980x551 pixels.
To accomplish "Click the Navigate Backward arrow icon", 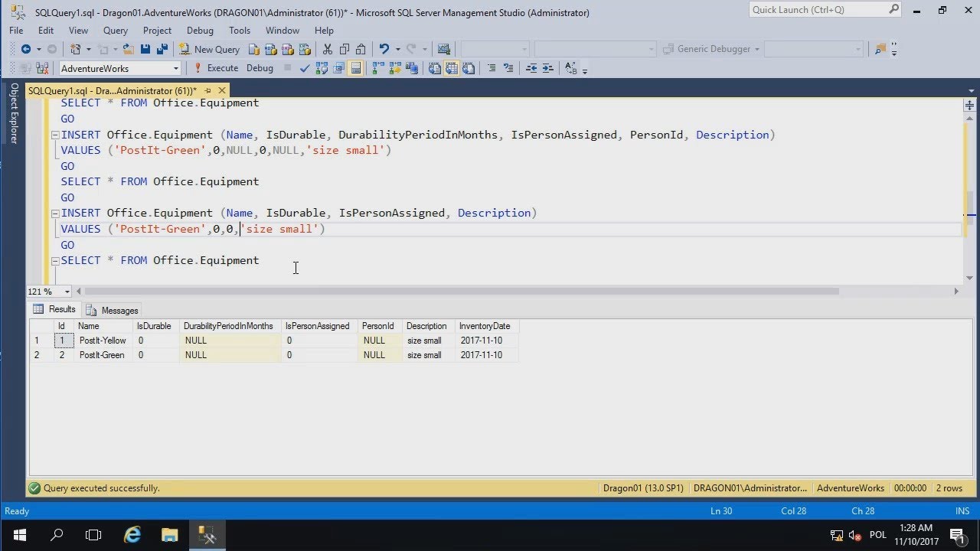I will click(25, 49).
